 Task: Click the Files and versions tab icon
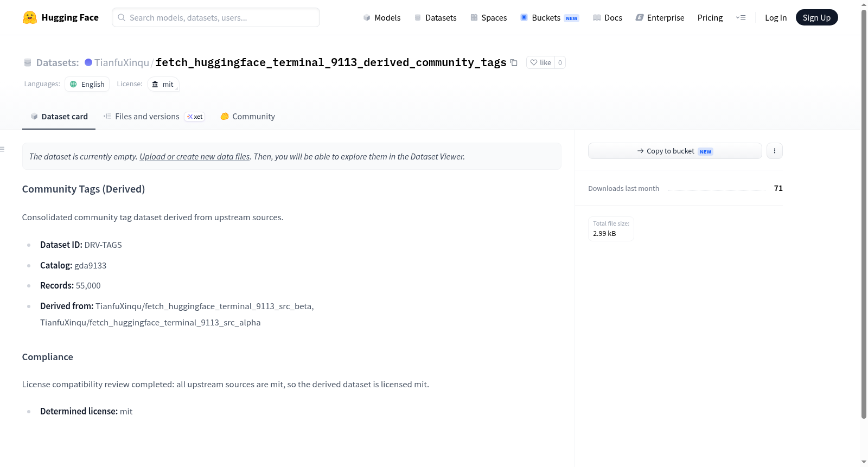(x=107, y=116)
